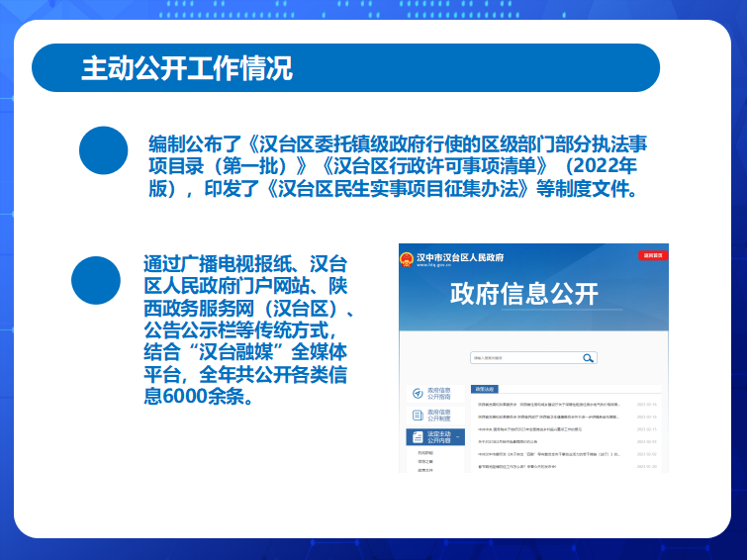Click first sub-item under 法定主动公开内容
Screen dimensions: 747x560
coord(425,453)
